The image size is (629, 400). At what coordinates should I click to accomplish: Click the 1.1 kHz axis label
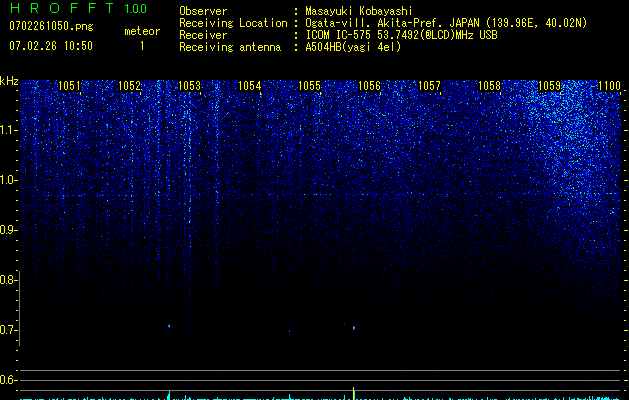(8, 130)
